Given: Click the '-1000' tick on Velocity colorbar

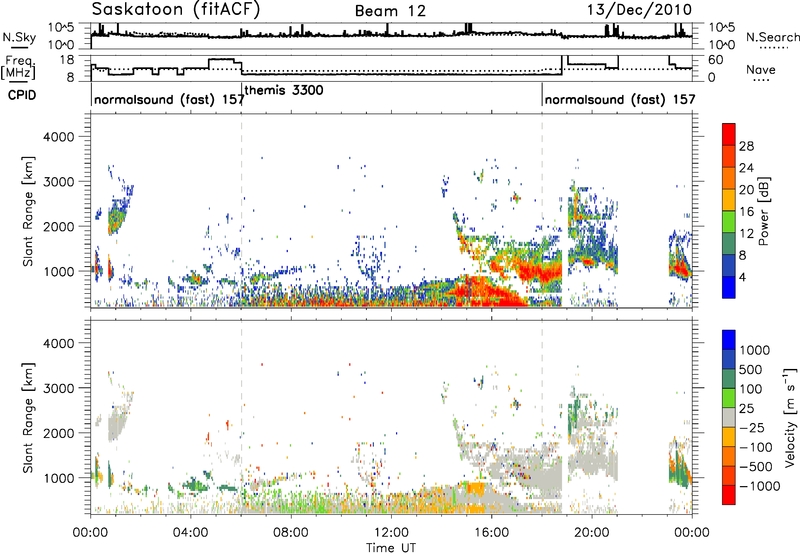Looking at the screenshot, I should tap(759, 486).
